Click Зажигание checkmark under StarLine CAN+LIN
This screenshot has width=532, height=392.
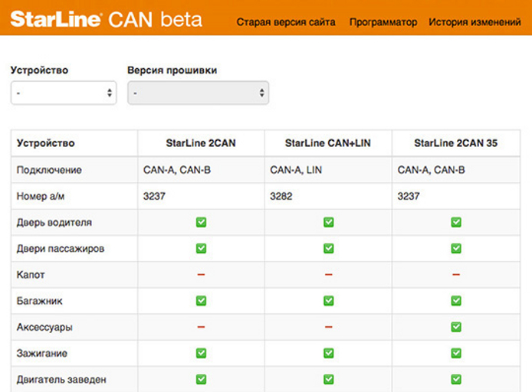[x=328, y=354]
